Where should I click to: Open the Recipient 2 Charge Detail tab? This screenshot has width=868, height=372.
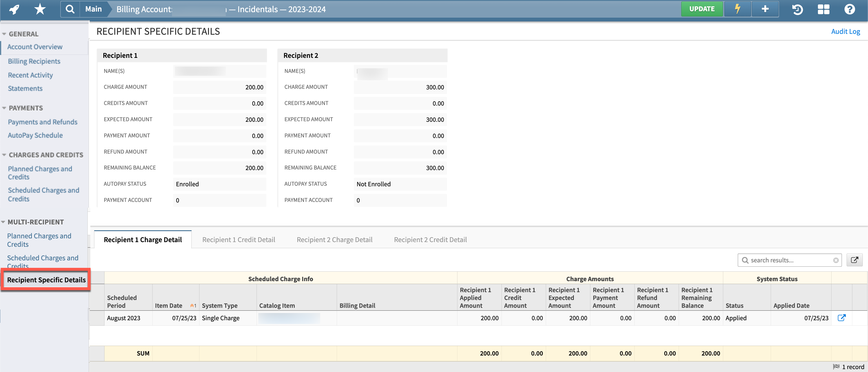pos(334,239)
